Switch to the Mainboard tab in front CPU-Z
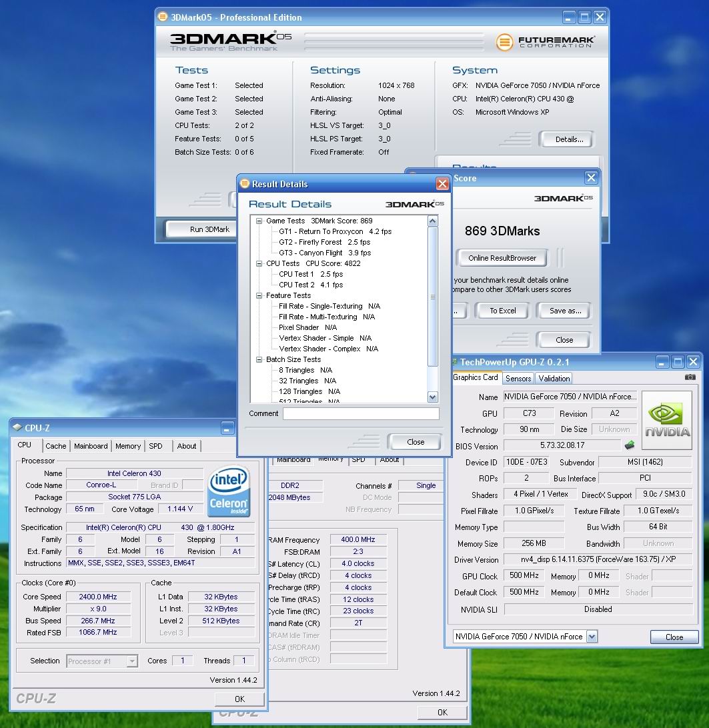The height and width of the screenshot is (728, 709). pos(91,446)
